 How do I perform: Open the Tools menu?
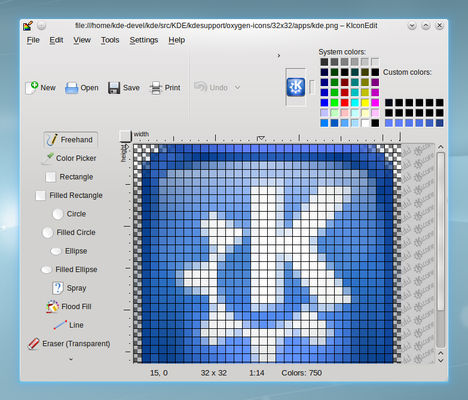[x=110, y=40]
